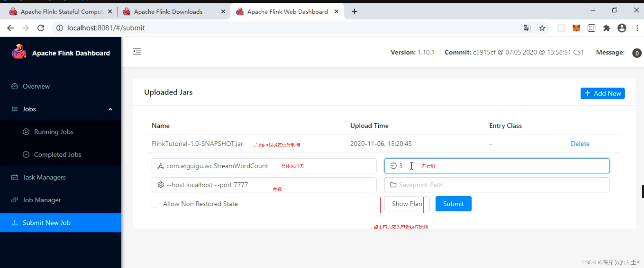The height and width of the screenshot is (268, 644).
Task: Click the message count badge showing 0
Action: (x=637, y=53)
